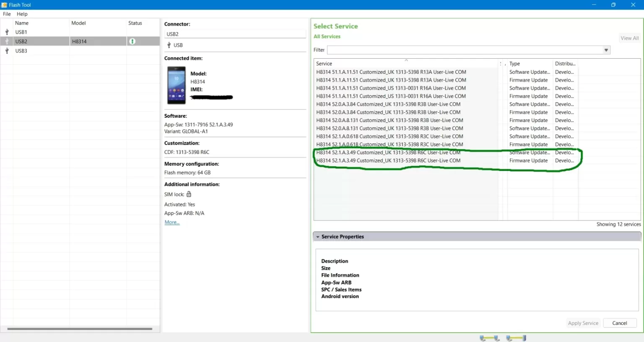Select the USB2 row in device list
The width and height of the screenshot is (644, 342).
tap(80, 41)
